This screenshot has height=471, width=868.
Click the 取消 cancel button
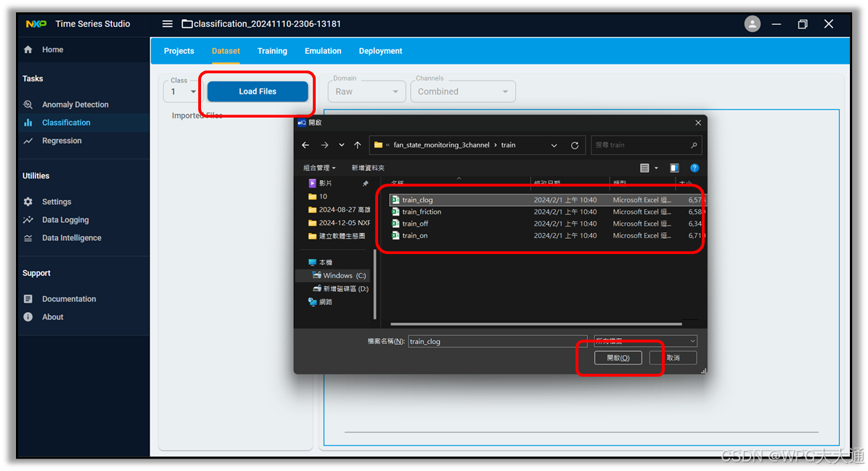tap(673, 358)
